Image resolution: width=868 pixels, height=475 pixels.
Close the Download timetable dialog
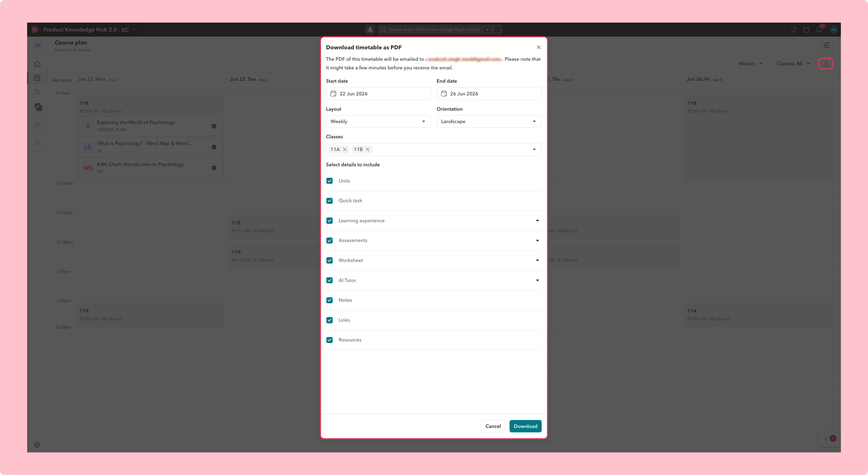pos(538,47)
